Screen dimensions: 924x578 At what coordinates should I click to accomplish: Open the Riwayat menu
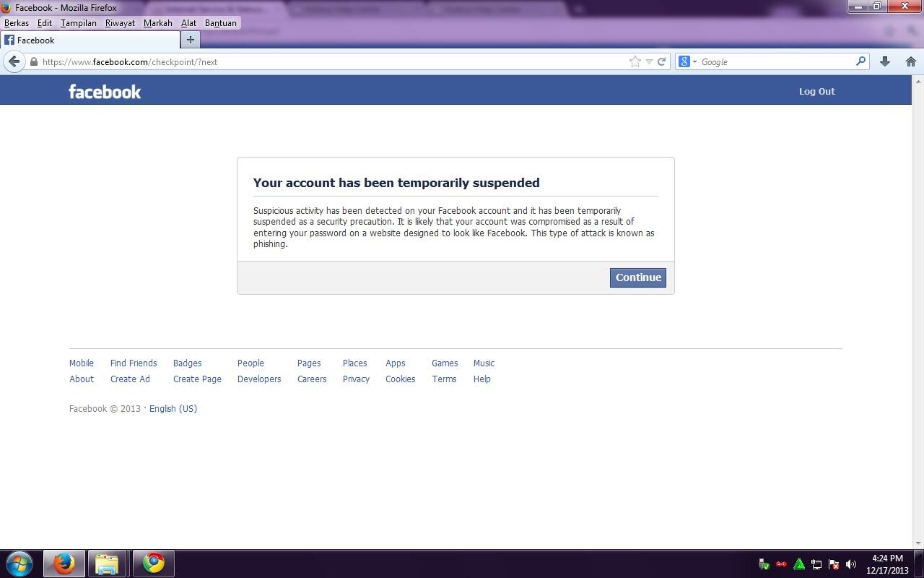pos(120,23)
